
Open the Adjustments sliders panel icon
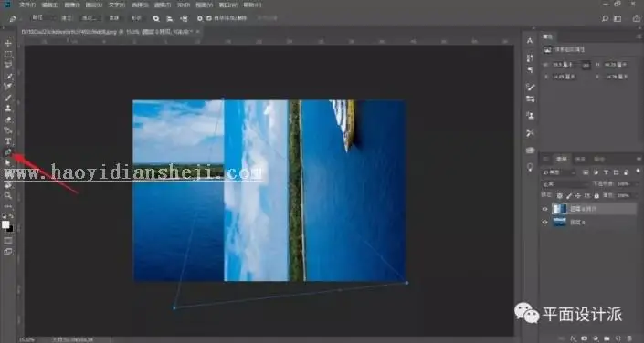530,99
